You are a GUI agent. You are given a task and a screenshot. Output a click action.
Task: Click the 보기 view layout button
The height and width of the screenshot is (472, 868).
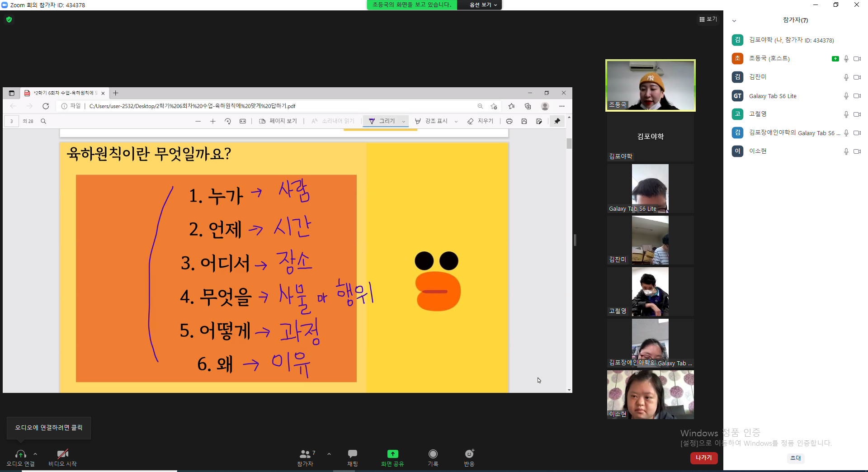708,19
